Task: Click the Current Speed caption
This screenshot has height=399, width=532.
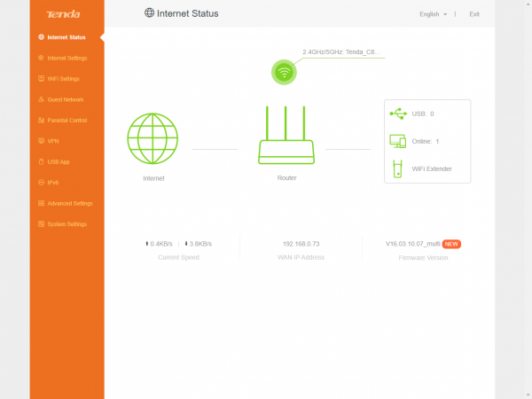Action: pyautogui.click(x=178, y=257)
